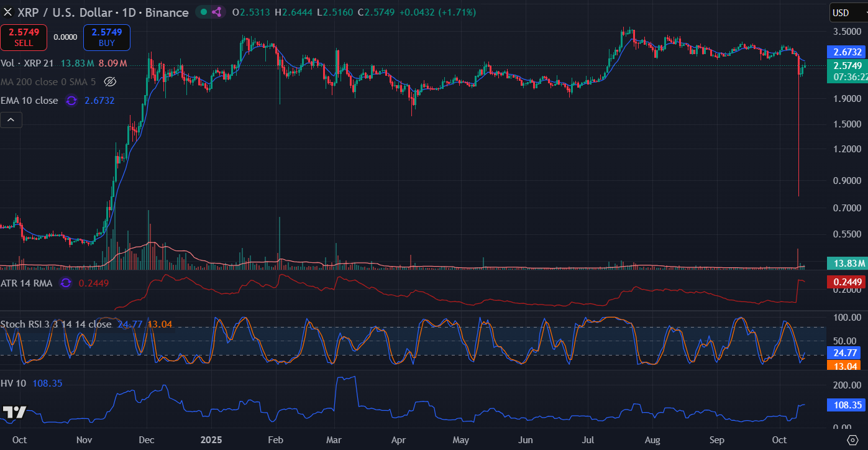Open the USD currency dropdown
This screenshot has width=868, height=450.
coord(847,13)
